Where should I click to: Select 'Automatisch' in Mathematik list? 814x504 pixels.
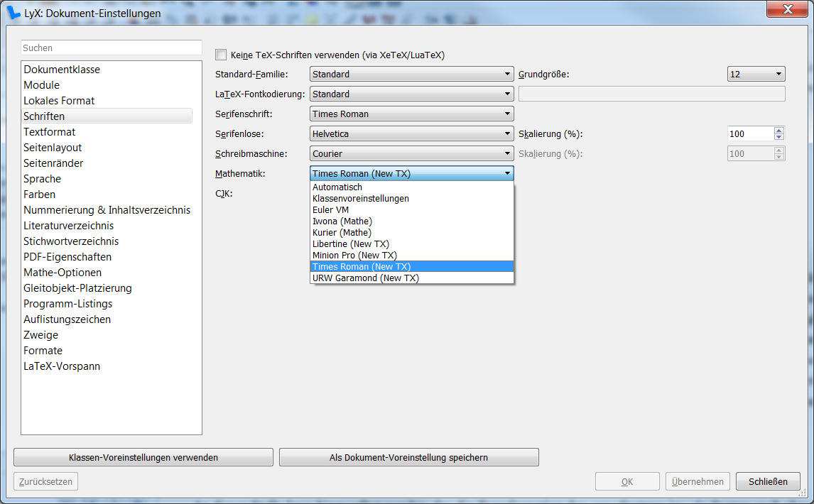coord(412,187)
